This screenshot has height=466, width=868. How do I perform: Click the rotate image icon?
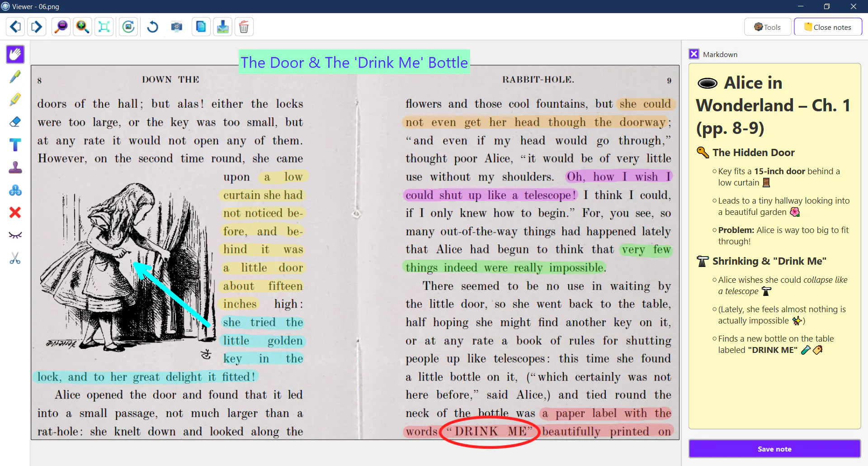(x=128, y=27)
